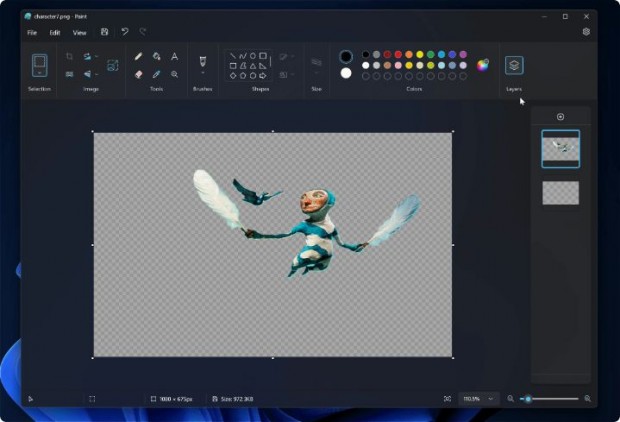Click the selection size status icon
Image resolution: width=620 pixels, height=422 pixels.
(x=92, y=399)
